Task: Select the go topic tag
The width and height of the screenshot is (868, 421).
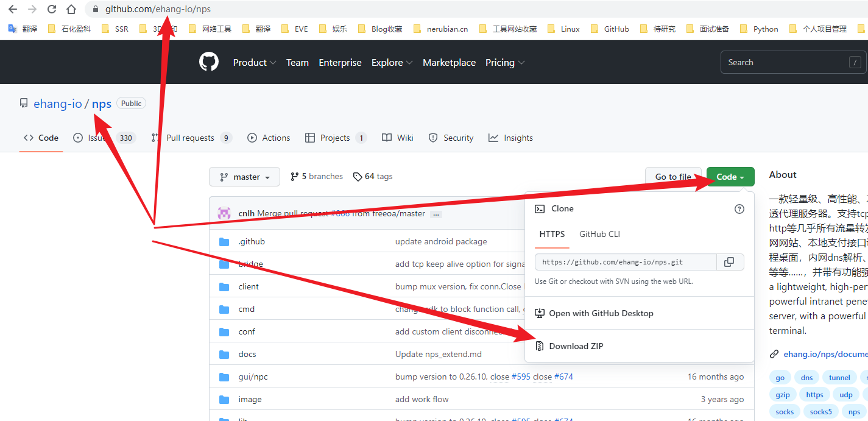Action: 780,378
